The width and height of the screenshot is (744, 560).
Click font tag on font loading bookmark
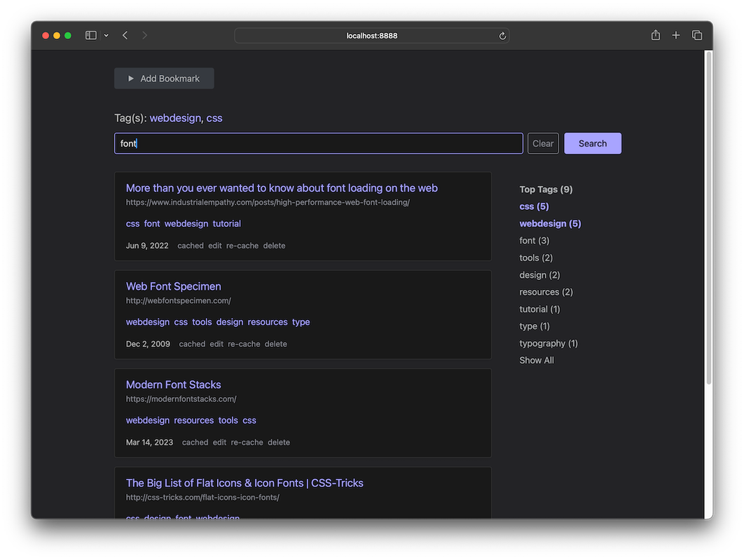(x=152, y=224)
